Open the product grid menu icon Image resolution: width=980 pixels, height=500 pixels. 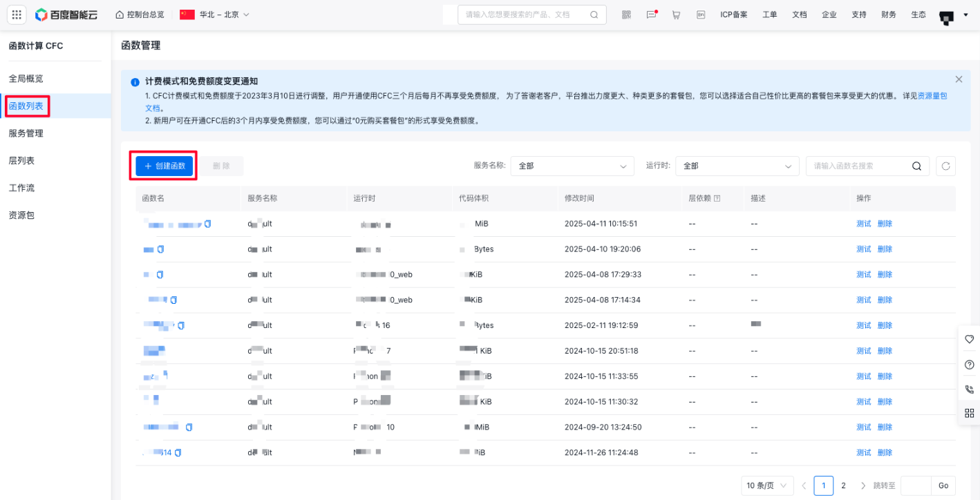pyautogui.click(x=17, y=15)
